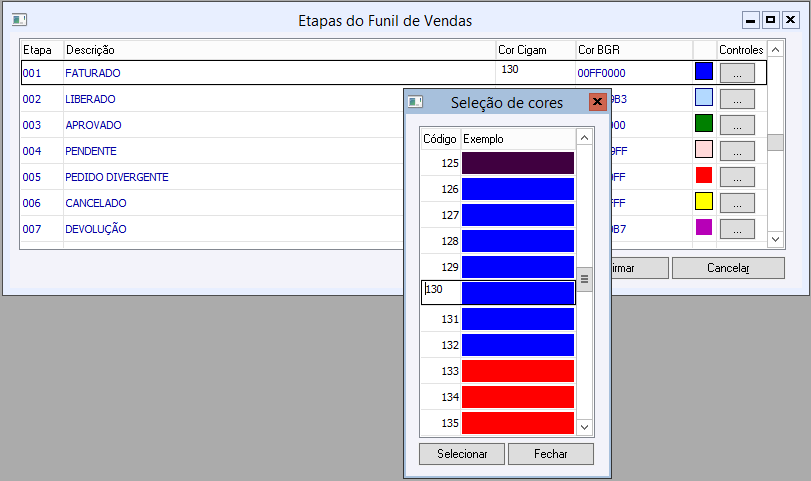The width and height of the screenshot is (811, 481).
Task: Minimize the Etapas do Funil de Vendas window
Action: tap(750, 20)
